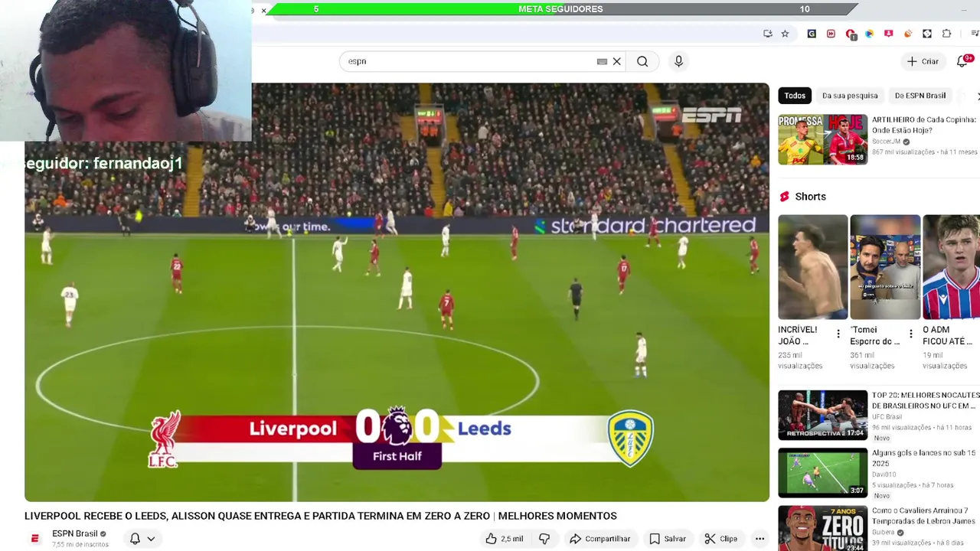Viewport: 980px width, 551px height.
Task: Click the magnifier search button
Action: tap(642, 61)
